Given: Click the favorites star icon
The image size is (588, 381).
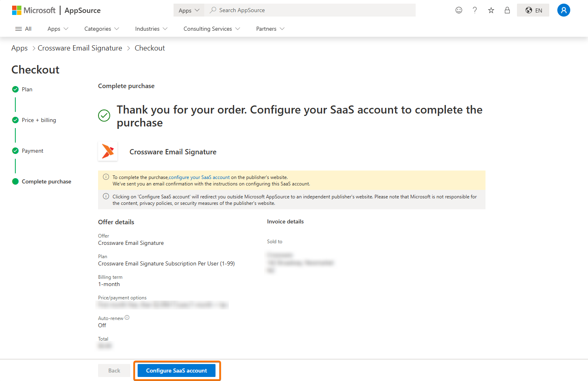Looking at the screenshot, I should coord(491,10).
